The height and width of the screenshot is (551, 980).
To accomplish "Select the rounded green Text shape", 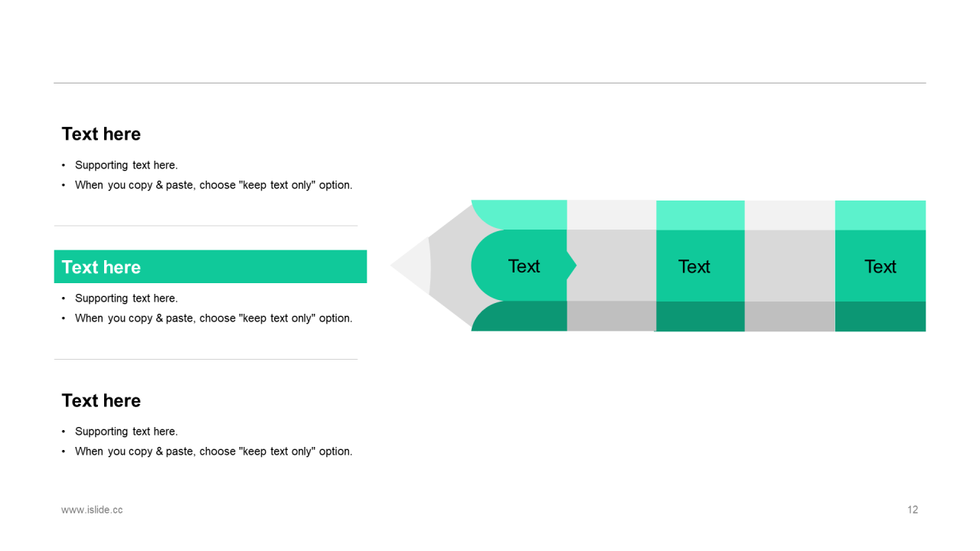I will click(x=519, y=266).
